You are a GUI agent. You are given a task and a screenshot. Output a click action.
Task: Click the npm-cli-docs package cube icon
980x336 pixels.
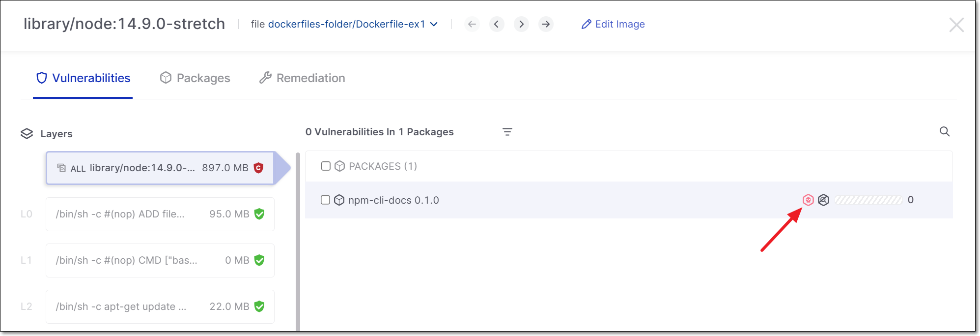(x=339, y=200)
